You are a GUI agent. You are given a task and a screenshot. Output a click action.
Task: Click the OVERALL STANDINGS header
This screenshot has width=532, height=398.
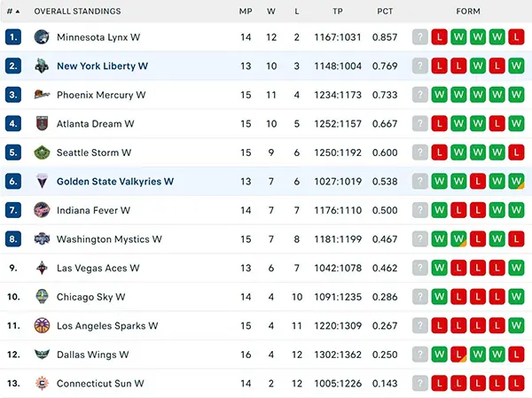coord(77,12)
